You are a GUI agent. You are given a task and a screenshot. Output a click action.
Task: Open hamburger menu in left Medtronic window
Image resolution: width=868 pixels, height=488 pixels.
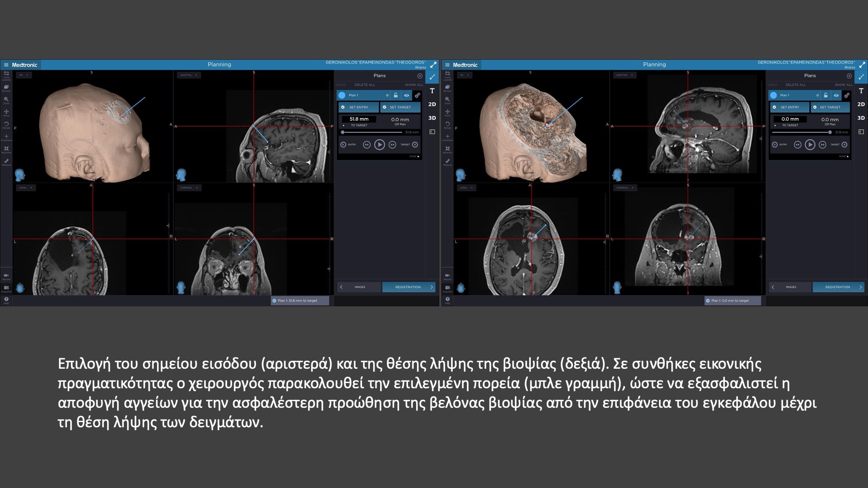tap(6, 65)
